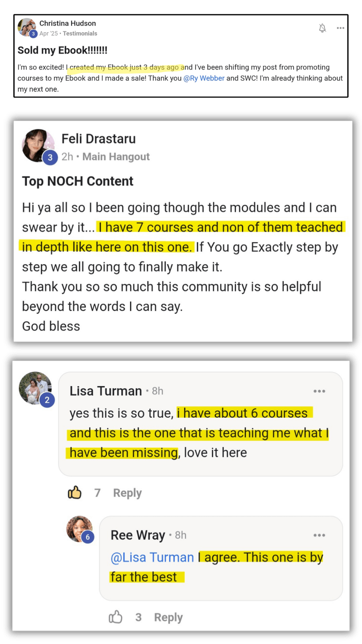Like Ree Wray's reply with thumbs-up

[x=115, y=617]
